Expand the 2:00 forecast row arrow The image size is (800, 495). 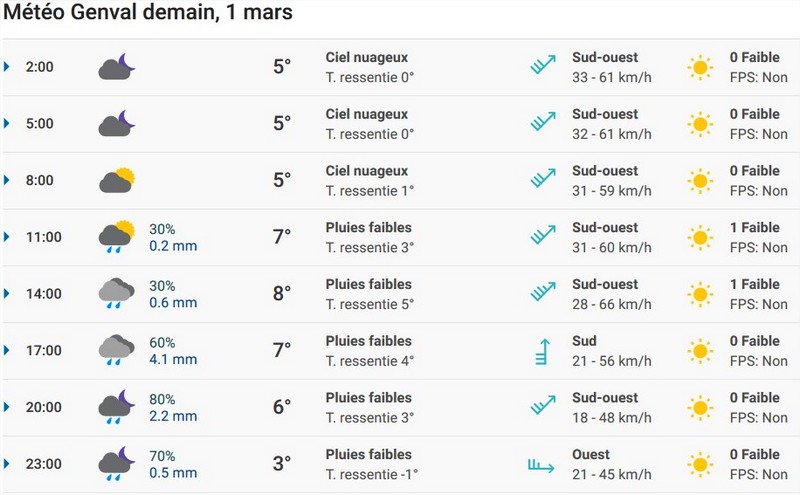tap(8, 67)
